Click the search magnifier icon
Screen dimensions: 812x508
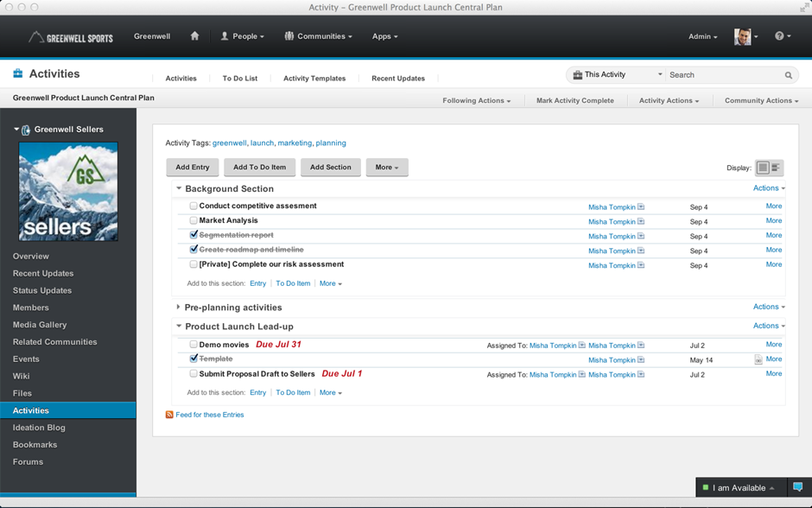pyautogui.click(x=788, y=75)
